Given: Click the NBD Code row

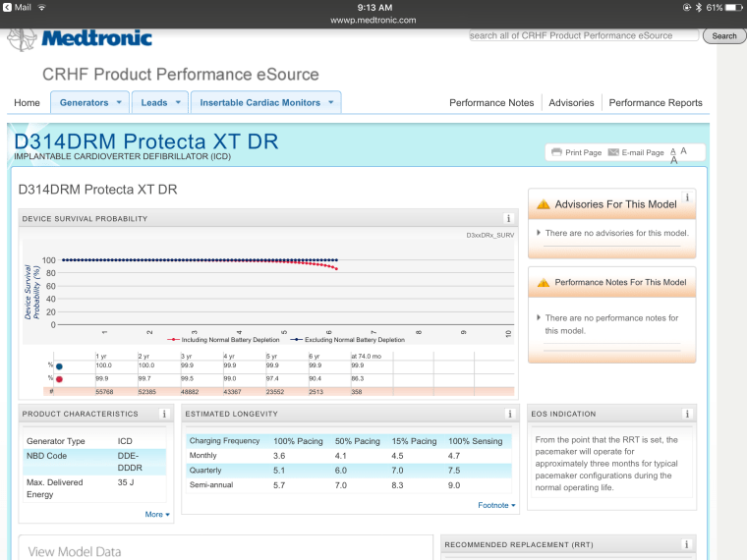Looking at the screenshot, I should [x=94, y=462].
